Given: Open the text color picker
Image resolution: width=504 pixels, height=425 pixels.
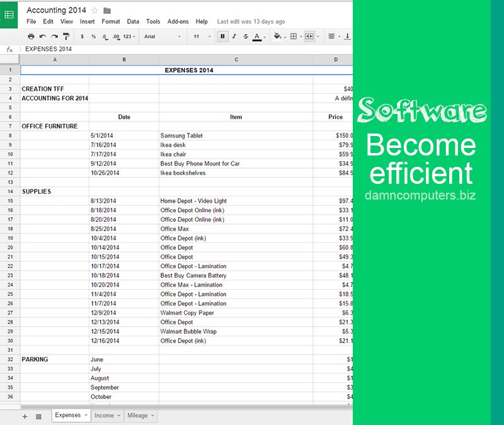Looking at the screenshot, I should pyautogui.click(x=257, y=37).
